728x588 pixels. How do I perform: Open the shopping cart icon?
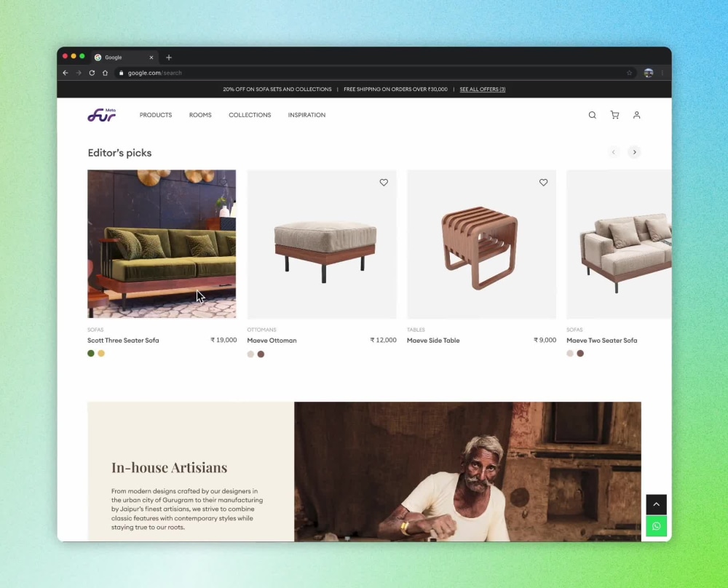(614, 115)
